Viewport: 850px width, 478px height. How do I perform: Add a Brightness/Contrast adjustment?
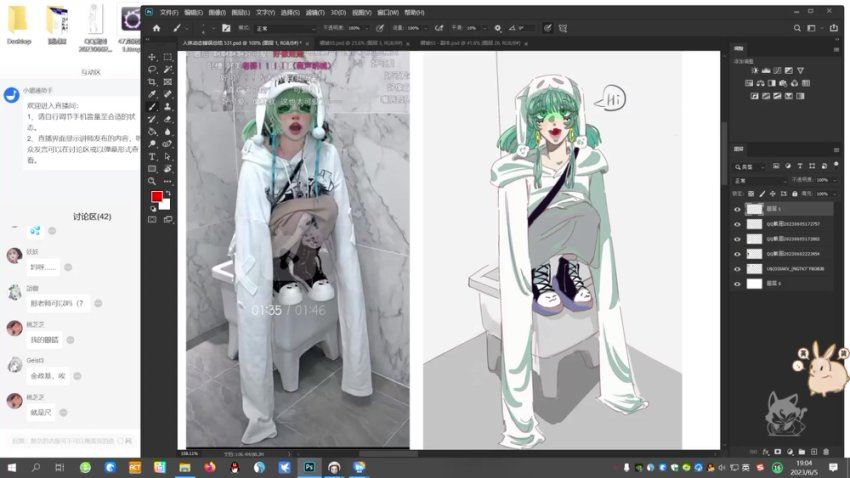pos(755,70)
